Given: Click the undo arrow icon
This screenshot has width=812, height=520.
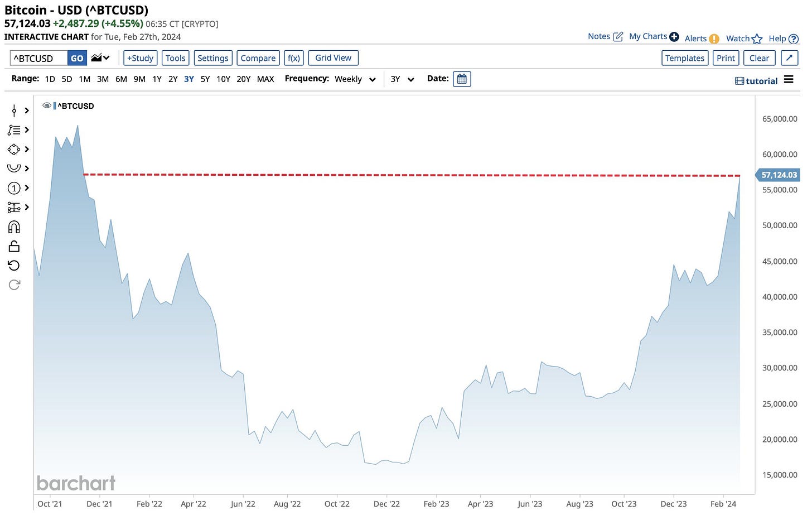Looking at the screenshot, I should point(14,266).
